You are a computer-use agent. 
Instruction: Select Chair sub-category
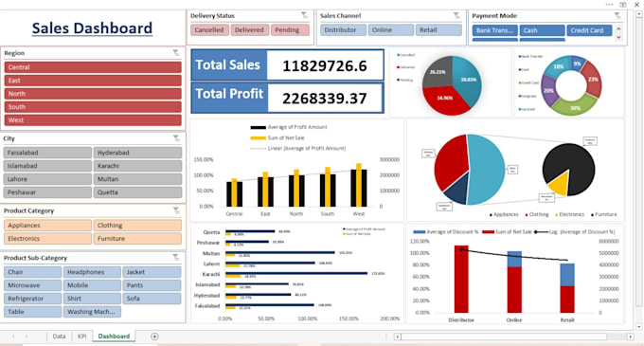pyautogui.click(x=33, y=272)
